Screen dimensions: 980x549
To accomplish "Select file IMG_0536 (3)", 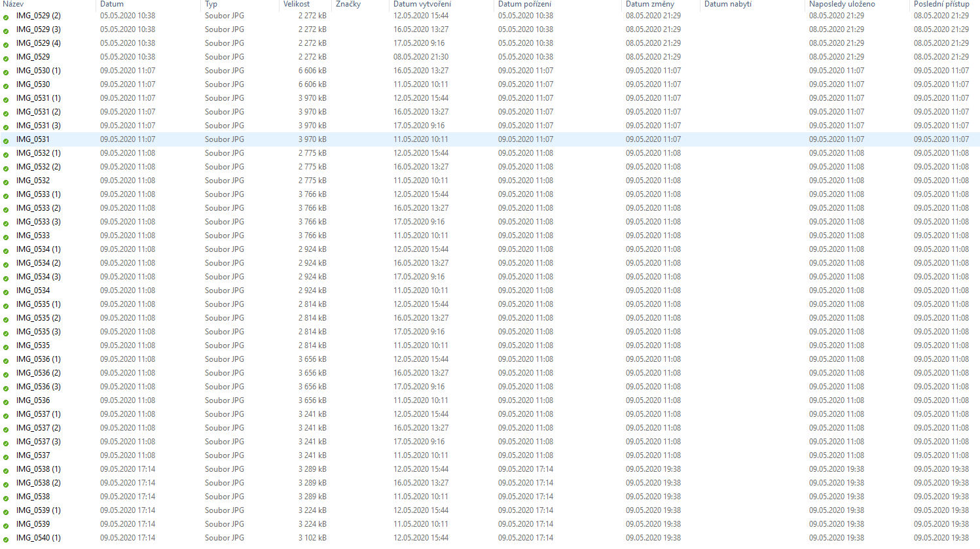I will tap(38, 387).
